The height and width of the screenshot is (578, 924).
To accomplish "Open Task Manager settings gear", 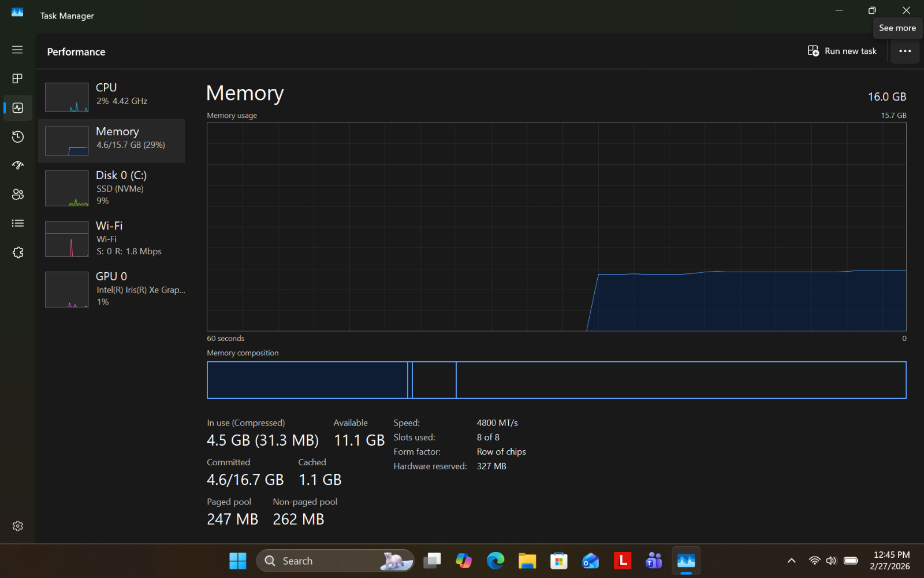I will pos(17,526).
